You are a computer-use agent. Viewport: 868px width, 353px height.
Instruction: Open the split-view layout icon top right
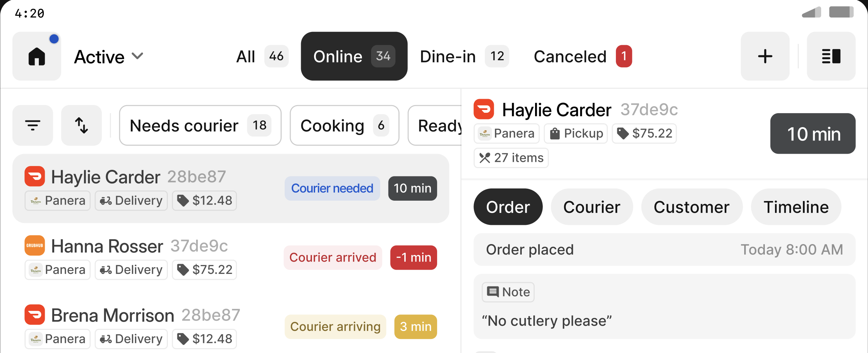[831, 56]
